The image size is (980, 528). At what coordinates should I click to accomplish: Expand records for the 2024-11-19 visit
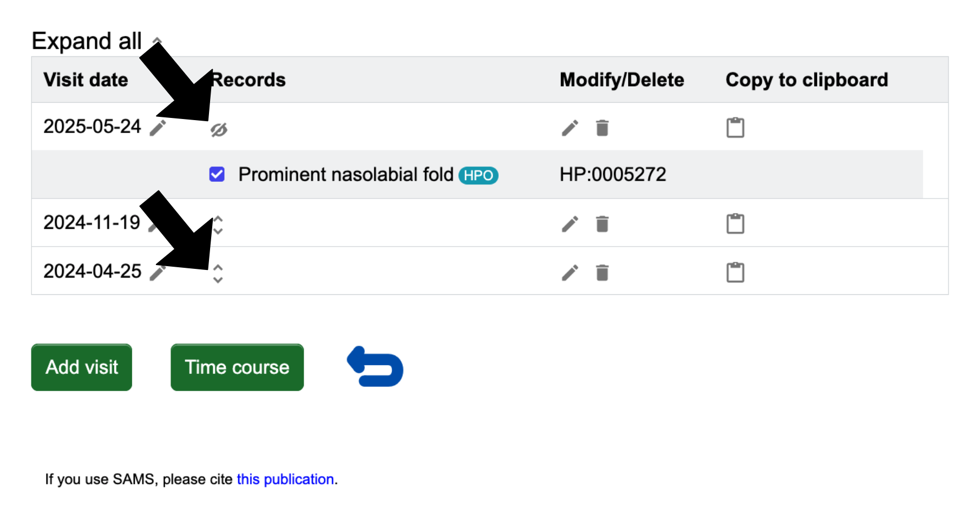(218, 225)
